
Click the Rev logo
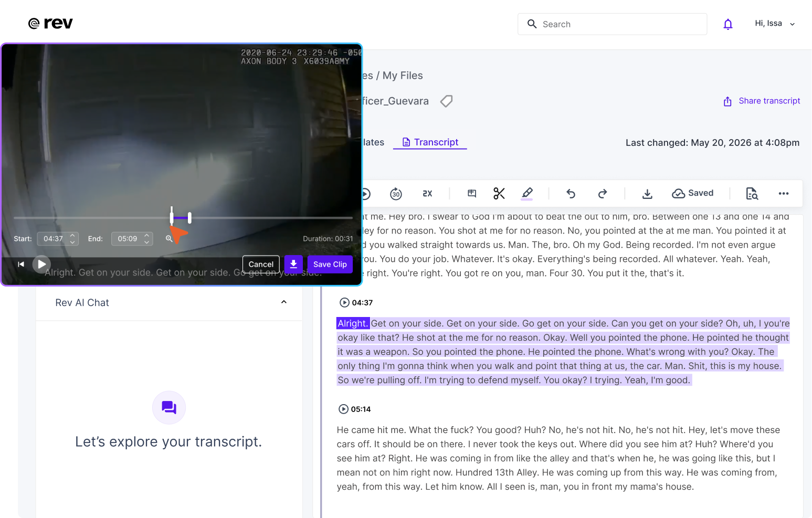pos(50,23)
